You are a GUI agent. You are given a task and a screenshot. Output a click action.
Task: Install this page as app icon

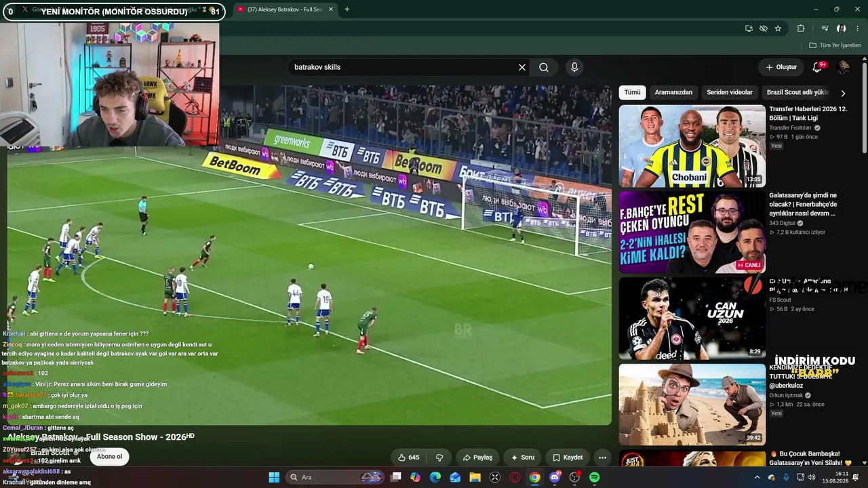tap(749, 28)
